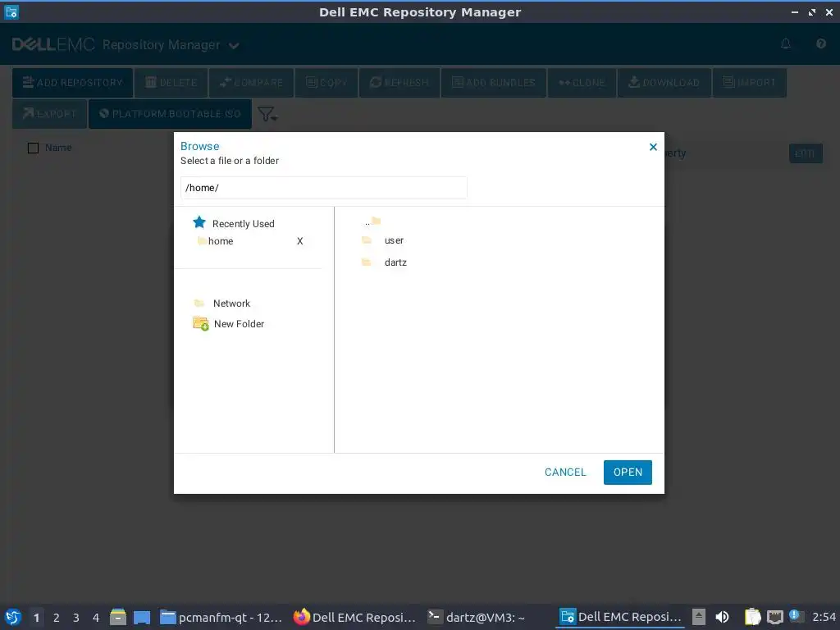Switch to dartz@VM3 terminal in taskbar
This screenshot has height=630, width=840.
(x=476, y=618)
